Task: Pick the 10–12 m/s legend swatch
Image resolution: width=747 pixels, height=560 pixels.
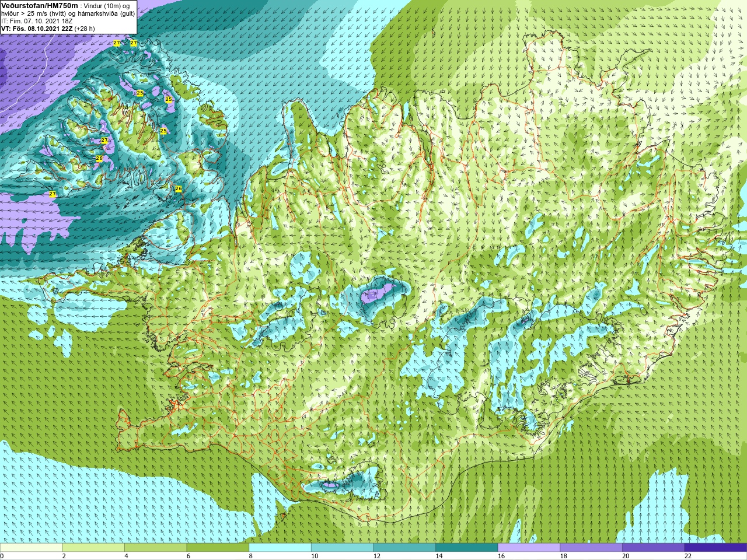Action: point(342,548)
